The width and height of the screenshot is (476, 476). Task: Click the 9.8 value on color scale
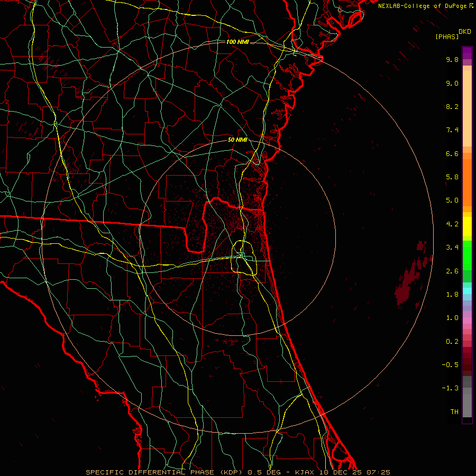coord(452,59)
